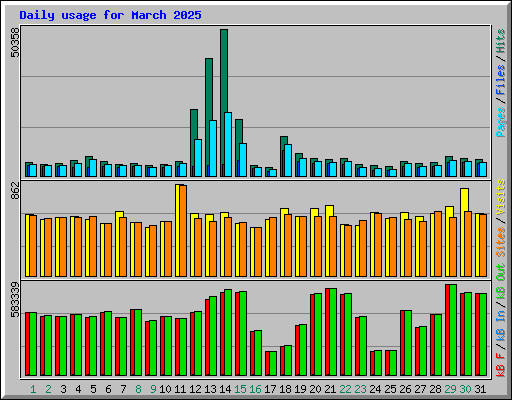Click the orange sites bar for day 1
Image resolution: width=512 pixels, height=400 pixels.
tap(33, 246)
